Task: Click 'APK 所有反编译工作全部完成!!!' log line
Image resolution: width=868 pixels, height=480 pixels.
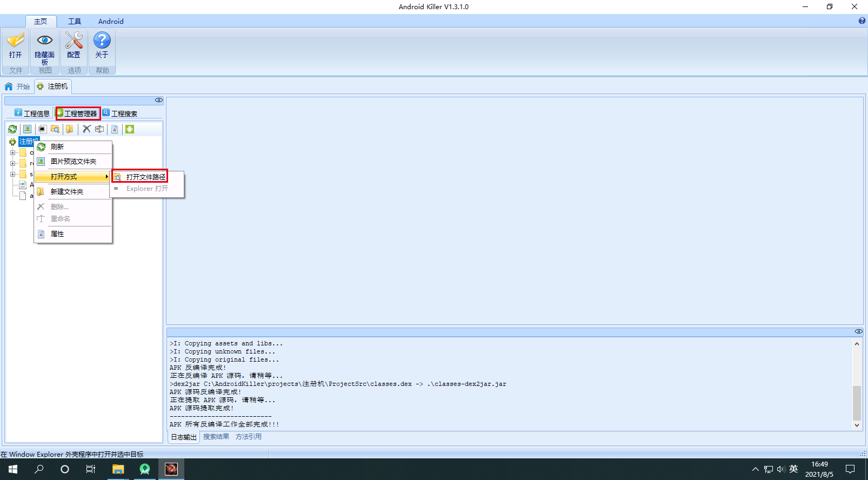Action: coord(224,424)
